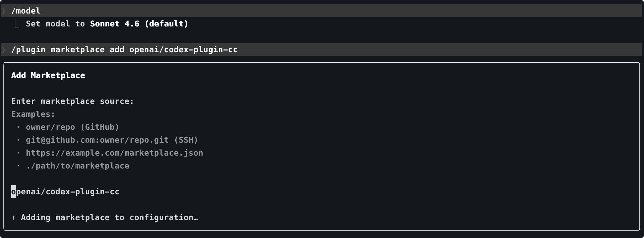The width and height of the screenshot is (644, 238).
Task: Click the bullet before ./path/to/marketplace
Action: point(18,166)
